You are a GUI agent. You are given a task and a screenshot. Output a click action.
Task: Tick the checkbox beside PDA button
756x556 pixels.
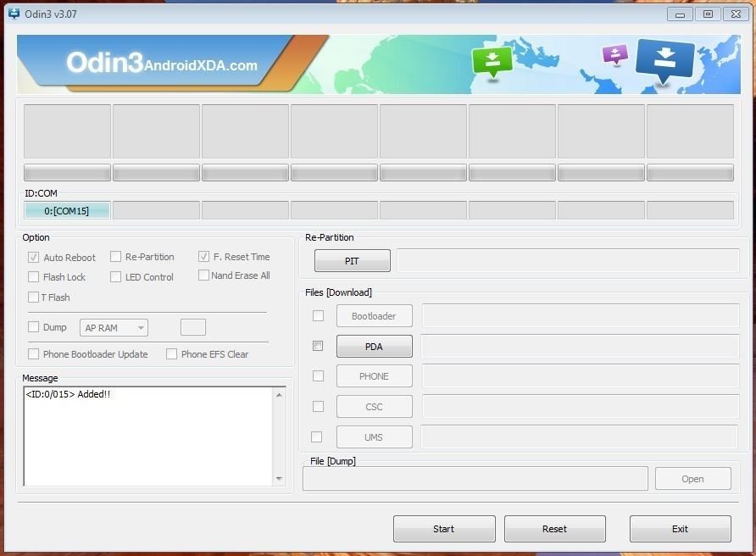tap(318, 346)
